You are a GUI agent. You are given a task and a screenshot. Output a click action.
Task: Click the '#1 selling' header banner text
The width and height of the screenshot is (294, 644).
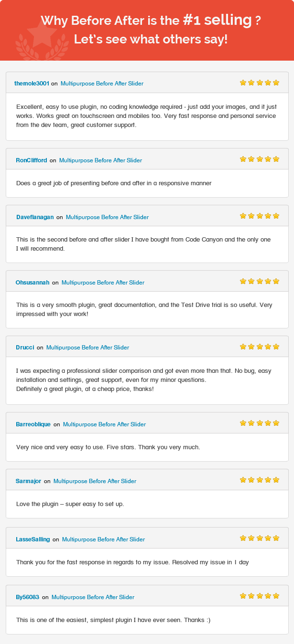coord(218,20)
